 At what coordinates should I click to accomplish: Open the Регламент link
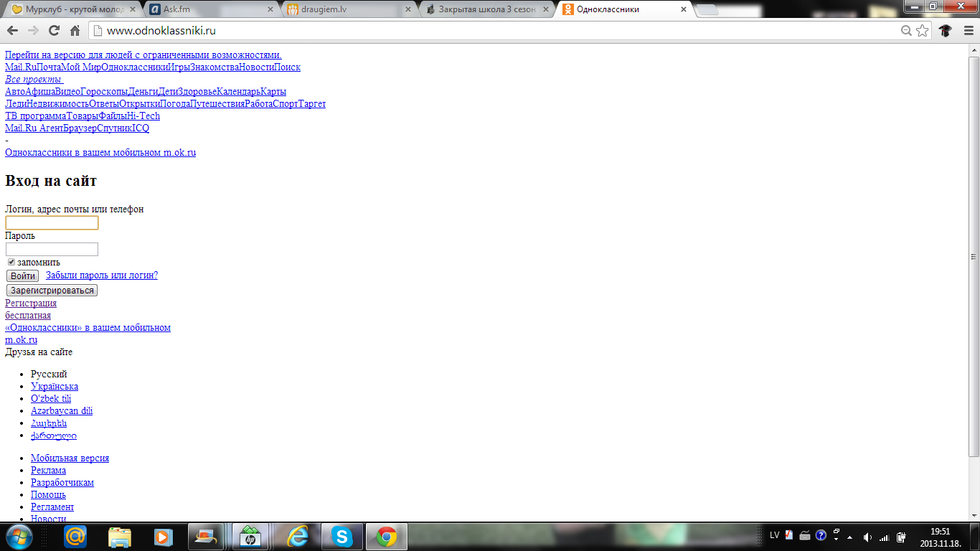tap(52, 507)
